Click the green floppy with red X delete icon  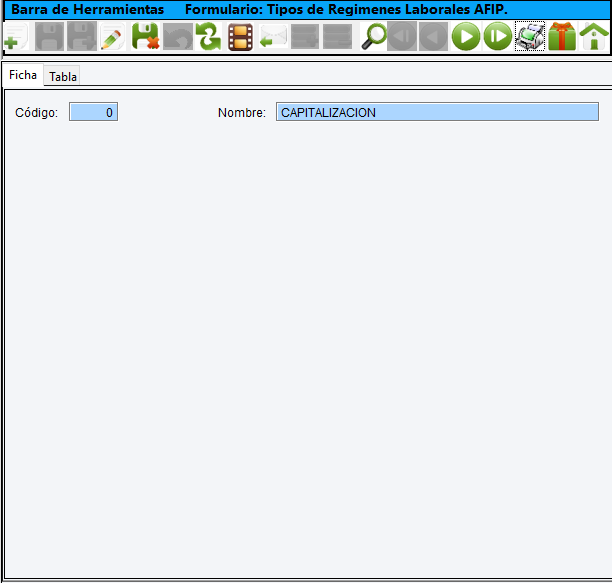click(145, 37)
